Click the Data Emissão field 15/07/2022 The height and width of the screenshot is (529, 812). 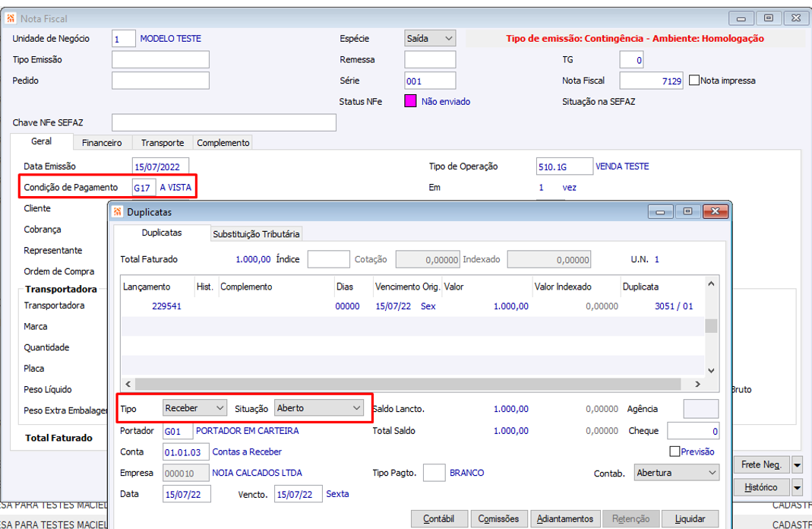tap(160, 167)
